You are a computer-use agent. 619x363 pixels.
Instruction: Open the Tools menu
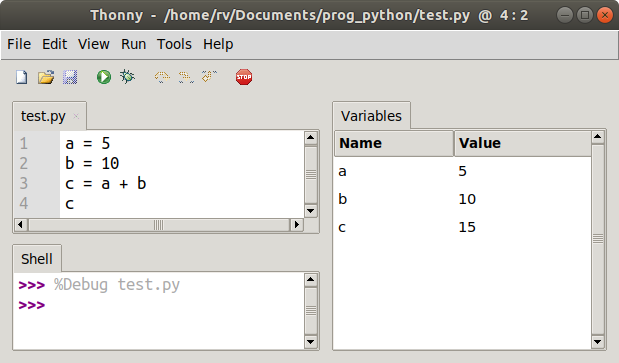(x=174, y=44)
